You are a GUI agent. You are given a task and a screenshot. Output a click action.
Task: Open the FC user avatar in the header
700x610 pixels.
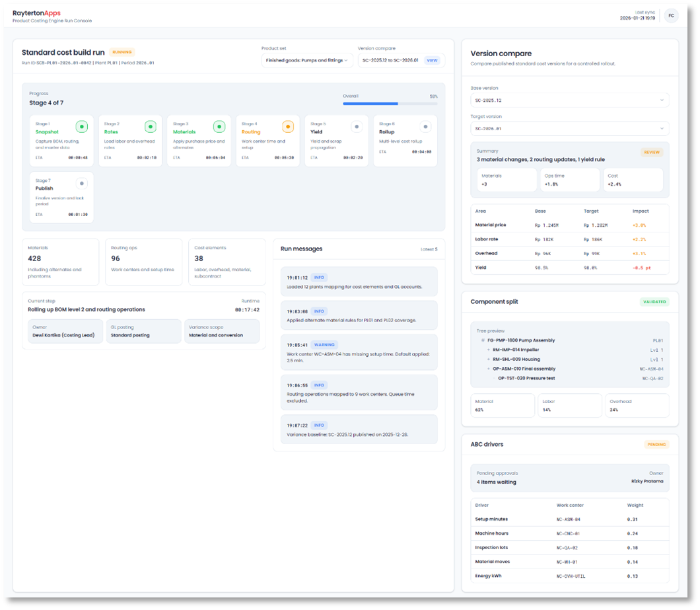point(671,15)
